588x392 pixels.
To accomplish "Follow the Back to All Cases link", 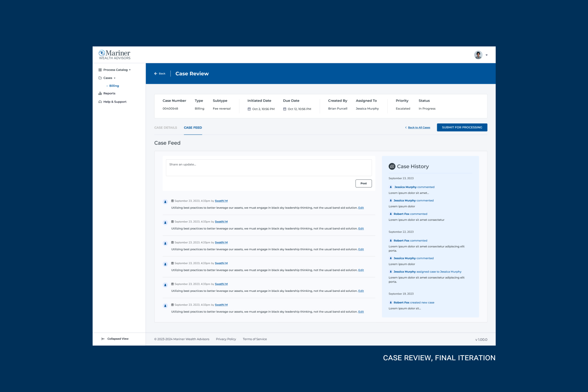I will [x=419, y=128].
